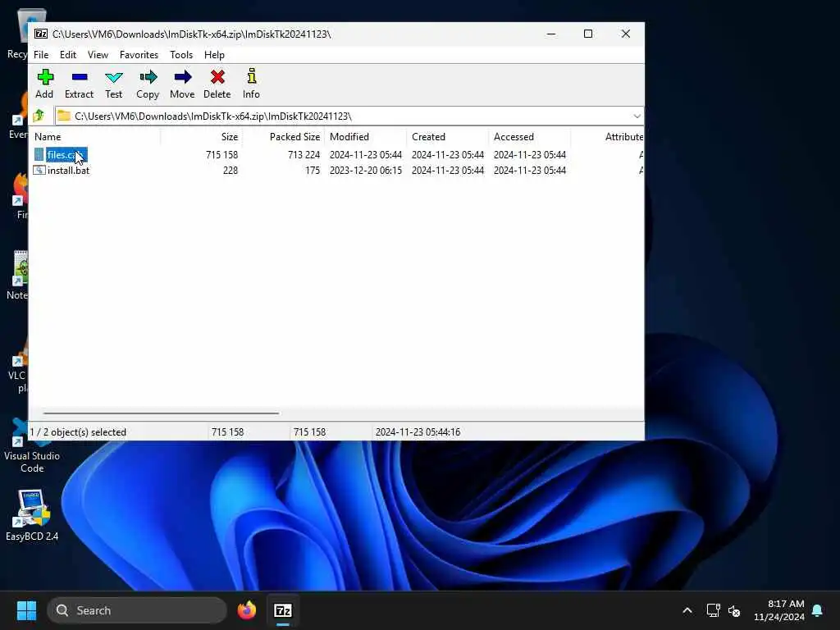Screen dimensions: 840x630
Task: Sort by the Size column header
Action: tap(202, 137)
